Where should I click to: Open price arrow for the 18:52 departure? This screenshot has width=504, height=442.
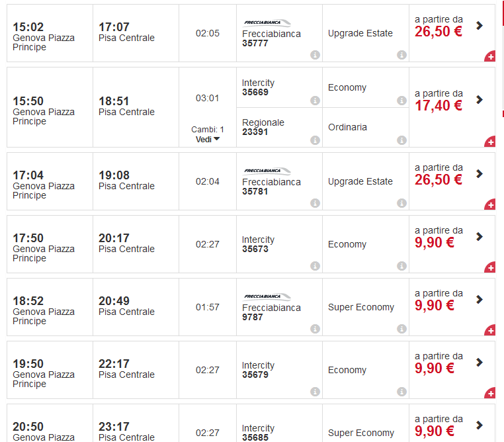[x=480, y=300]
